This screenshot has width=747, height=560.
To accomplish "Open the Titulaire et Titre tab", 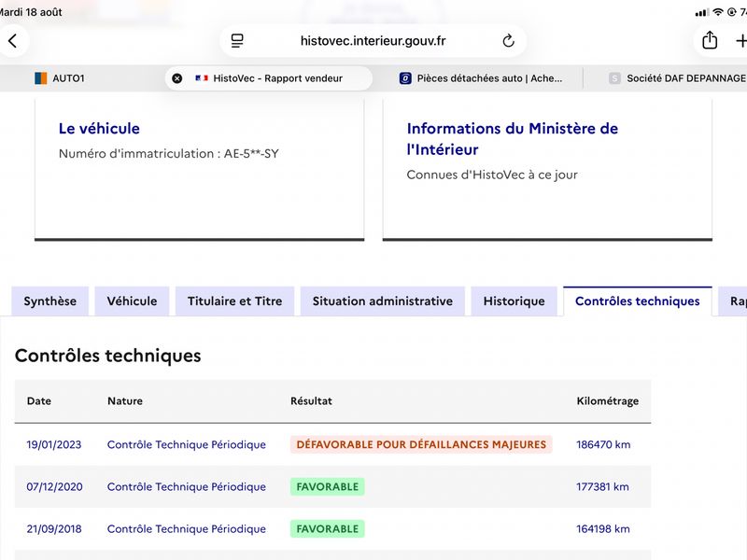I will tap(235, 301).
